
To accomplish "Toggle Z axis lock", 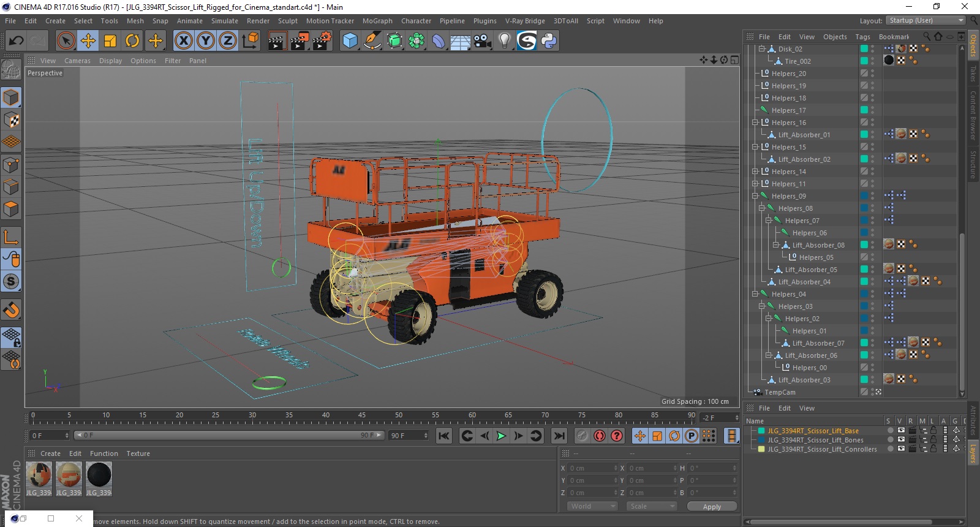I will [228, 41].
